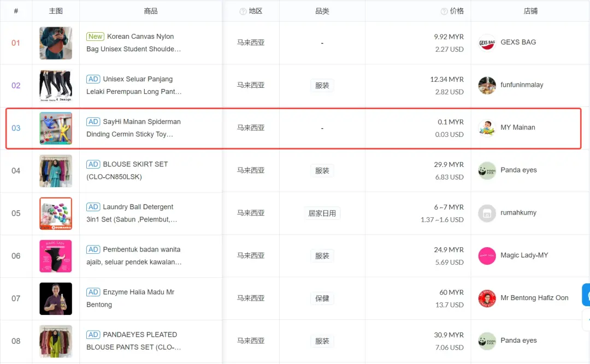Select the 0.1 MYR price

coord(450,122)
